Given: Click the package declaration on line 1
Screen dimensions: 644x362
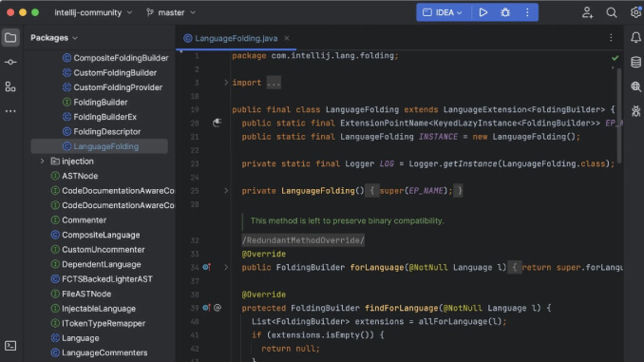Looking at the screenshot, I should (315, 55).
